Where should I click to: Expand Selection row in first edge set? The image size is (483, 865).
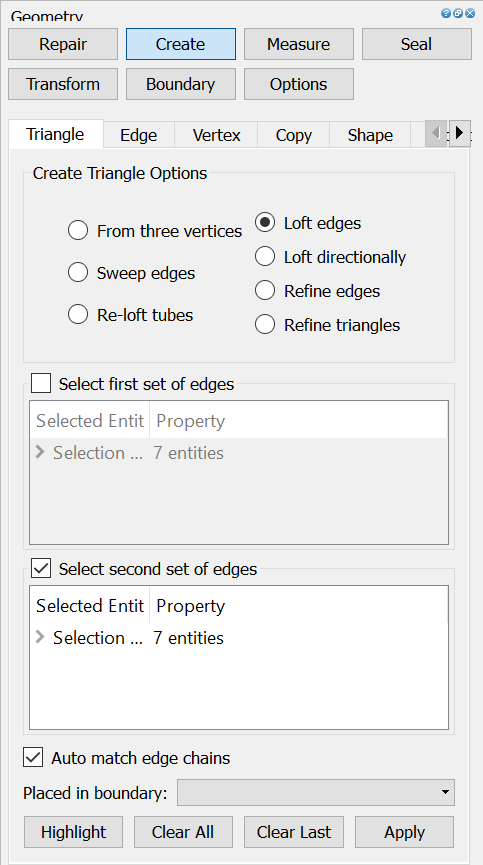40,452
